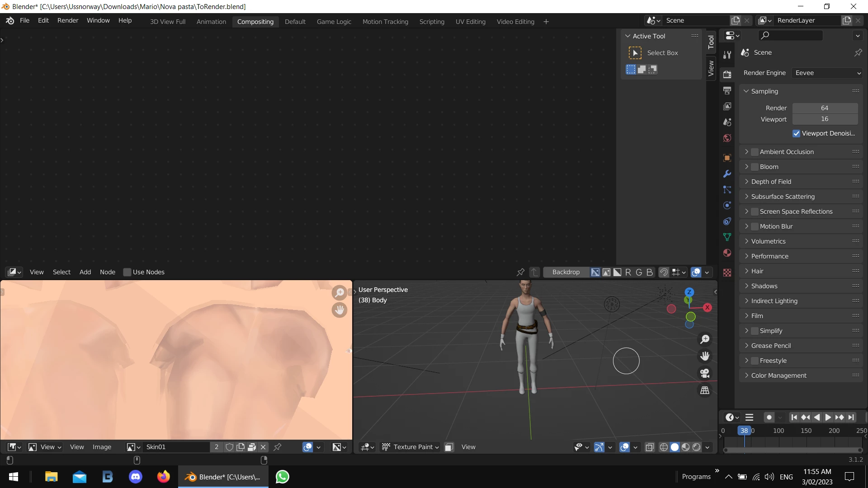Click the Backdrop button
The height and width of the screenshot is (488, 868).
click(566, 272)
